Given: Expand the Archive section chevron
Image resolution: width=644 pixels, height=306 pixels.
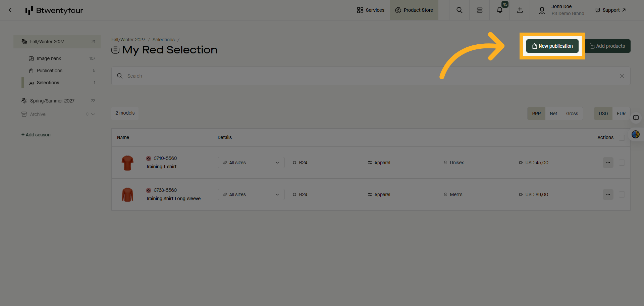Looking at the screenshot, I should (x=93, y=114).
